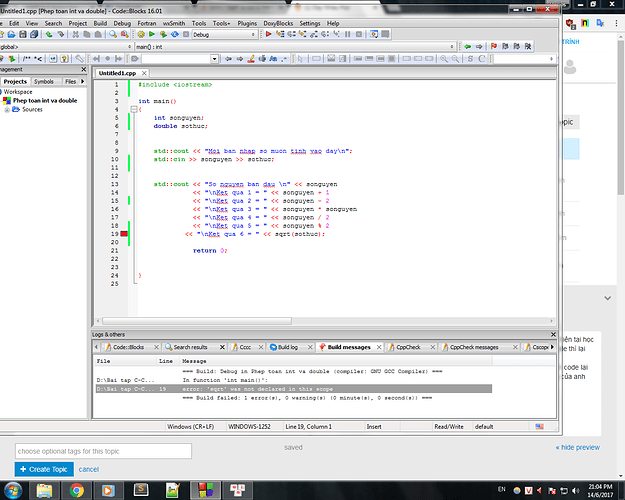
Task: Expand the Sources folder in project tree
Action: [6, 110]
